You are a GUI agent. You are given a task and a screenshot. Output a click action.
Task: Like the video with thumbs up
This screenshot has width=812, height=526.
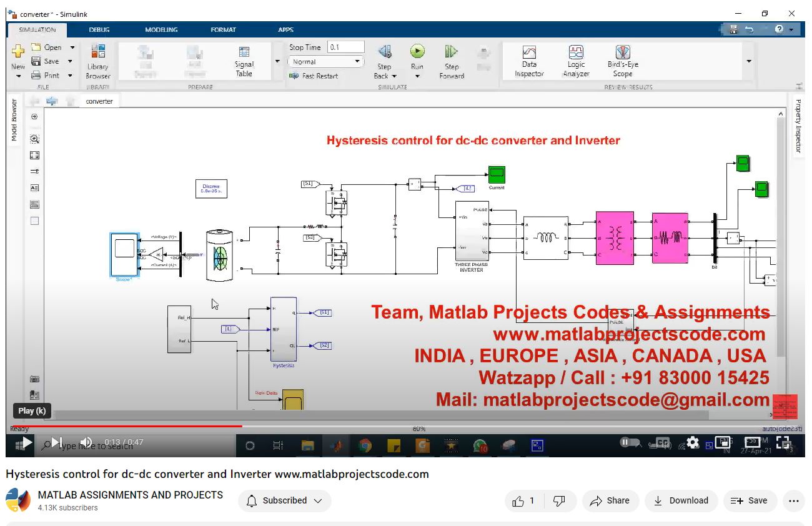click(524, 500)
